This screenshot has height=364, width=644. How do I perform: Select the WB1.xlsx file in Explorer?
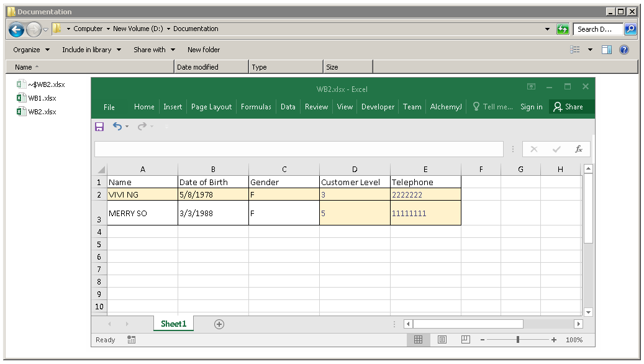pyautogui.click(x=42, y=98)
